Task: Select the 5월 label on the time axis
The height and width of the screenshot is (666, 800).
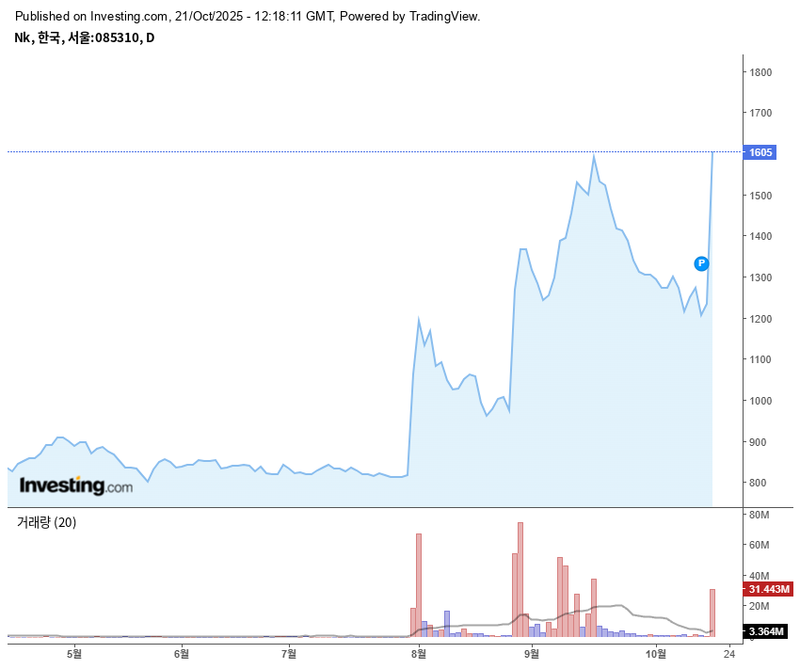Action: (x=73, y=653)
